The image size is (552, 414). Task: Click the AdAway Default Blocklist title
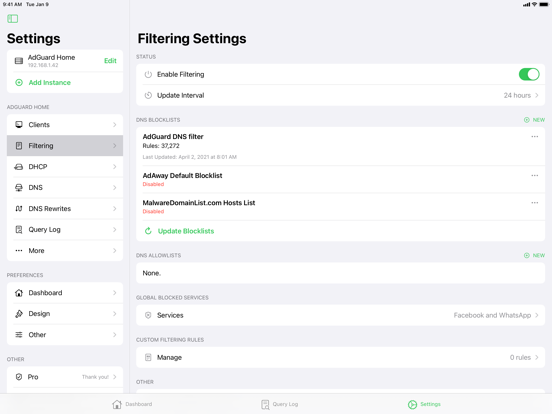pyautogui.click(x=182, y=175)
